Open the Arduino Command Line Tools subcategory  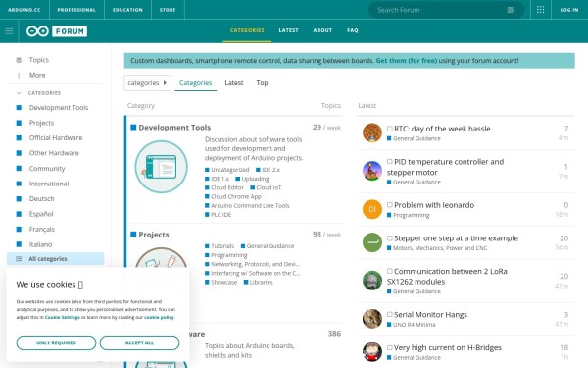tap(250, 206)
